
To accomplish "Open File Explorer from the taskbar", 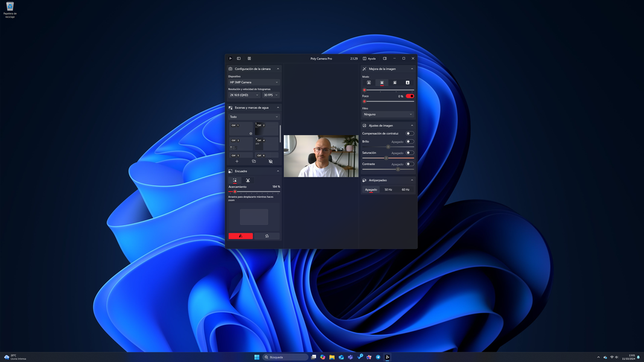I will coord(332,357).
